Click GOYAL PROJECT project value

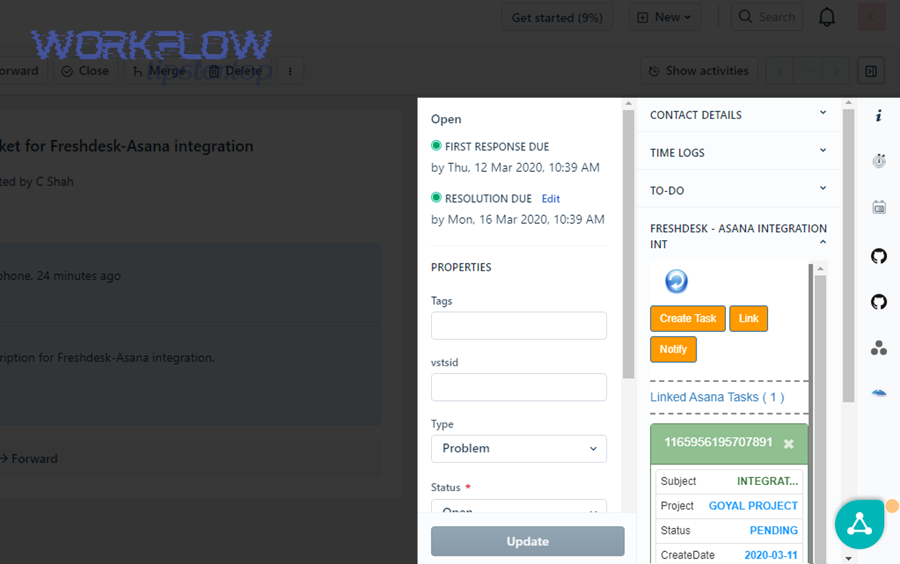753,506
